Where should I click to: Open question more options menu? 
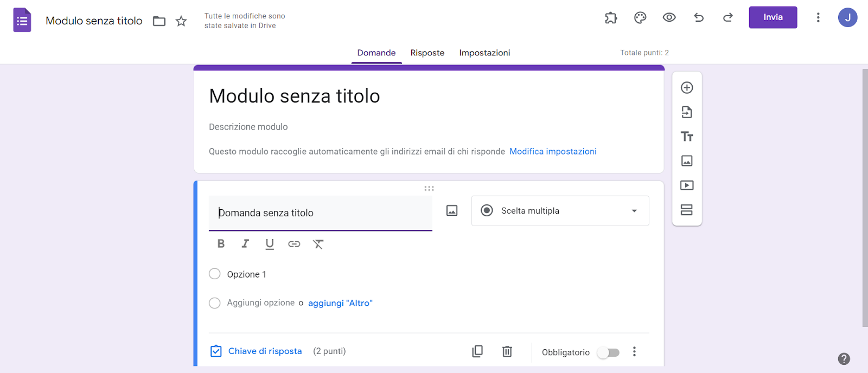pos(634,352)
